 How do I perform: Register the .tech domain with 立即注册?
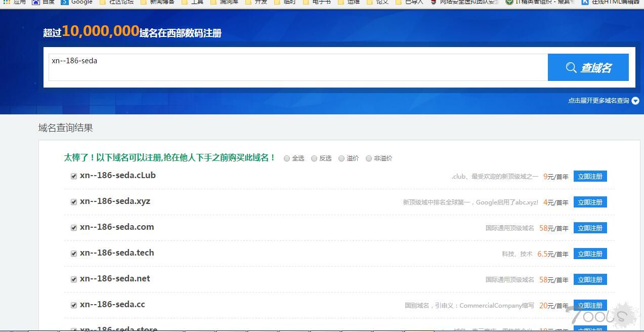[x=590, y=254]
